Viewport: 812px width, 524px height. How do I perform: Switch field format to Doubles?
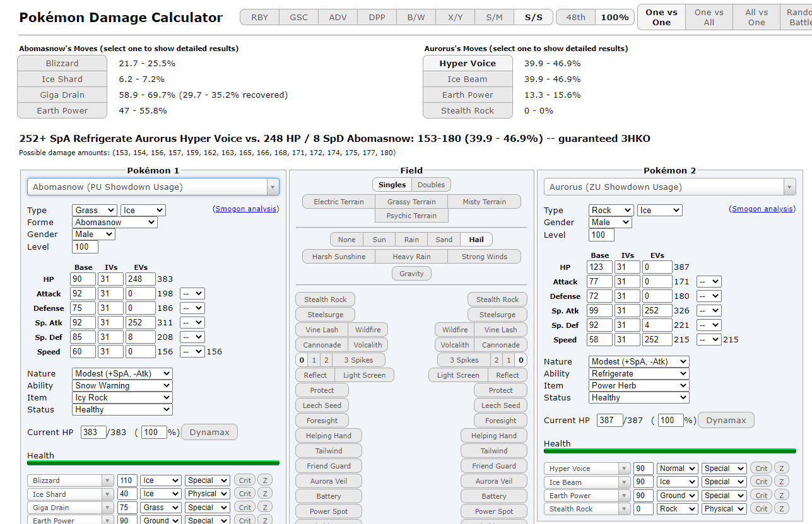click(x=431, y=185)
